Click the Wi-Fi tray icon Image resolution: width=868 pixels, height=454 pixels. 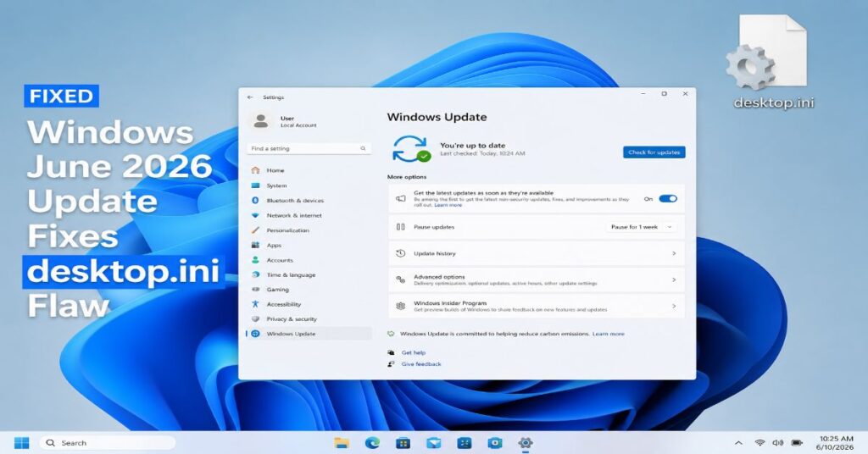tap(759, 443)
